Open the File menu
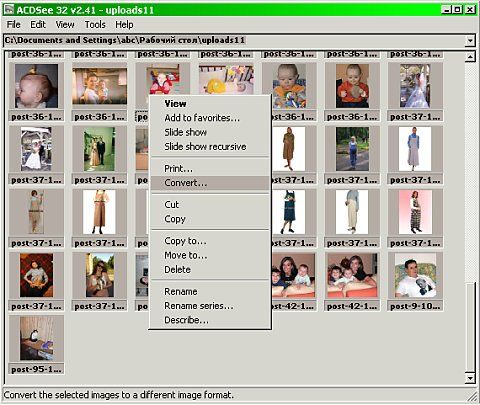480x405 pixels. pyautogui.click(x=14, y=25)
